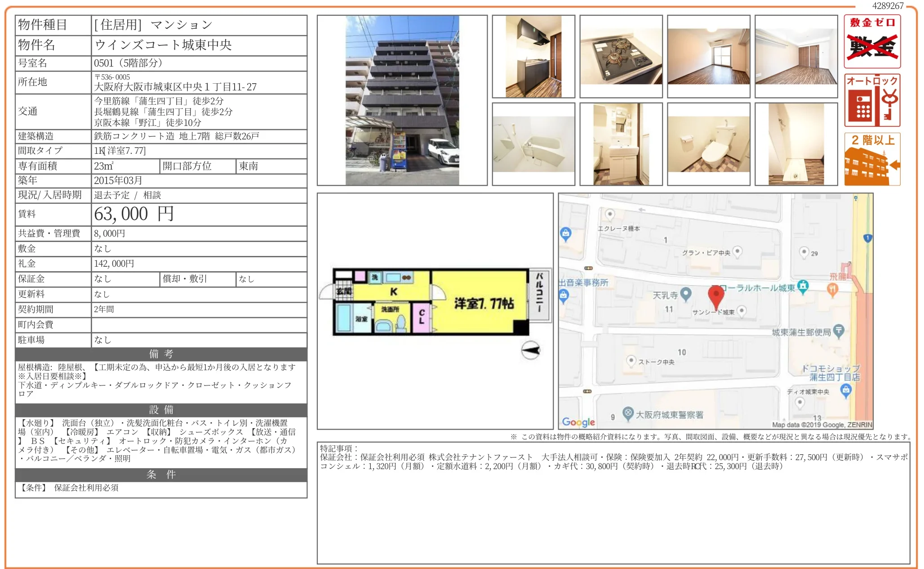Click the 敷金ゼロ no-deposit badge icon

[x=872, y=41]
